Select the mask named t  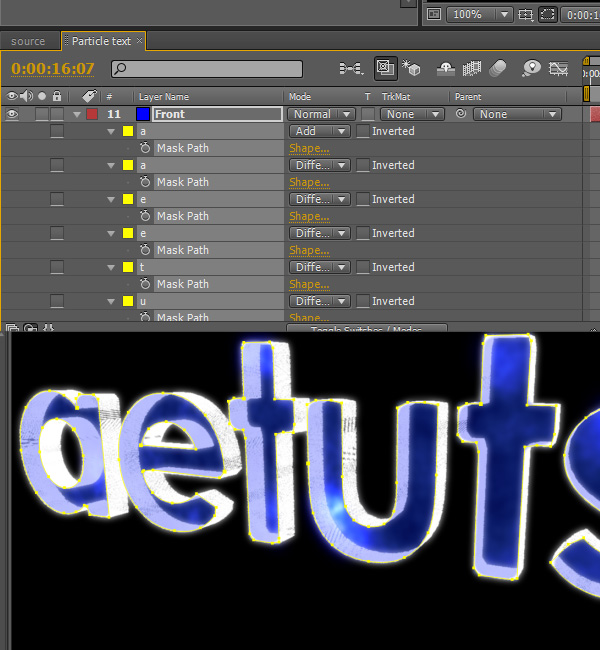pos(142,267)
